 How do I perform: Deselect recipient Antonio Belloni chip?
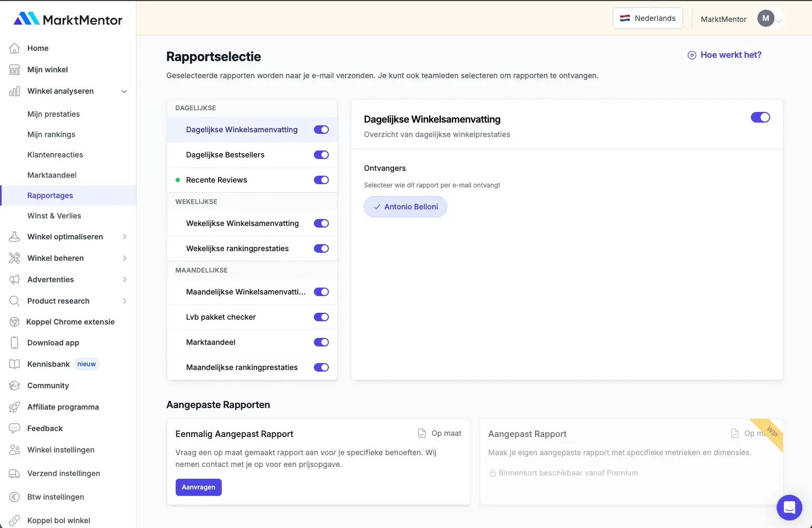405,207
